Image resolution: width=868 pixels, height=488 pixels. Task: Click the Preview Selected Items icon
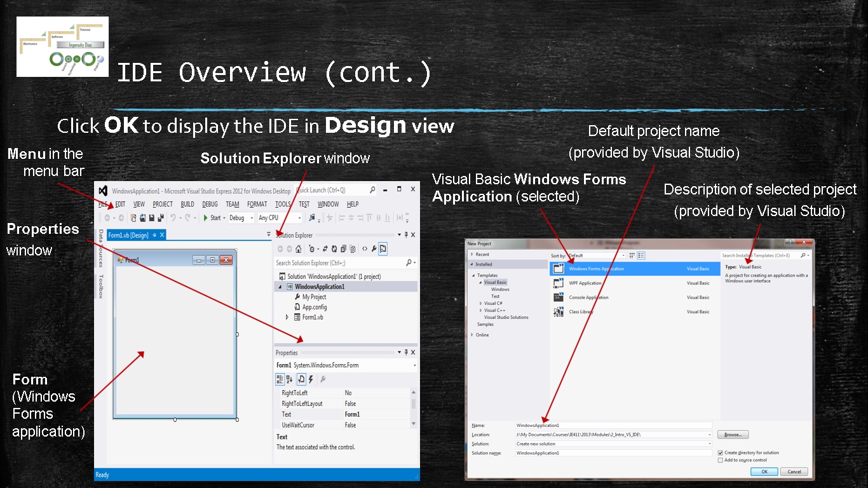(x=383, y=249)
